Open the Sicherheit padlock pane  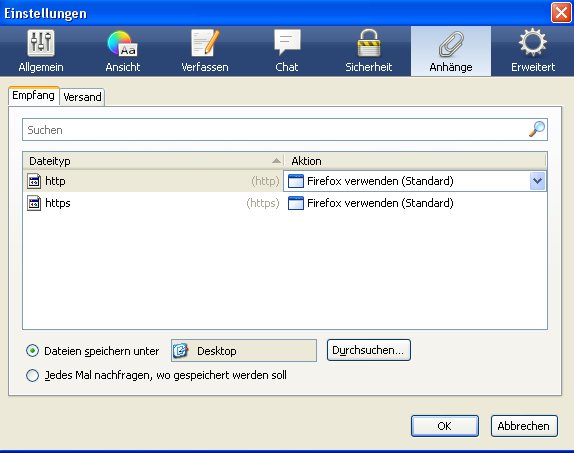coord(369,51)
